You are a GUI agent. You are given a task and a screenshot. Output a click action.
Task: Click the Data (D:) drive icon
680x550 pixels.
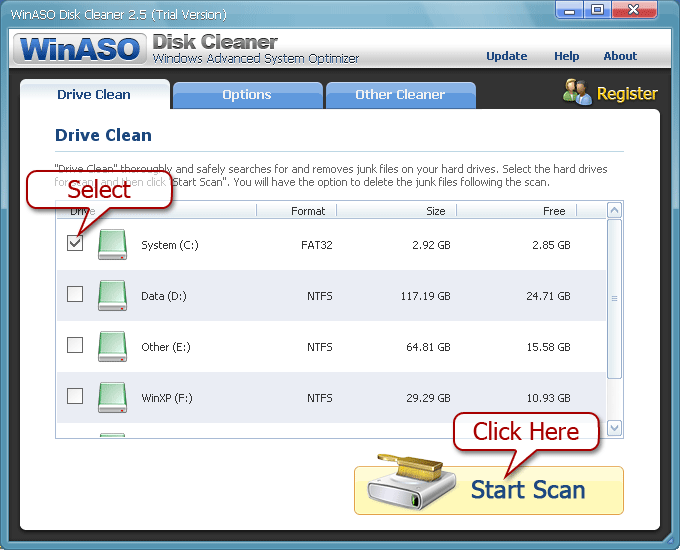tap(112, 295)
